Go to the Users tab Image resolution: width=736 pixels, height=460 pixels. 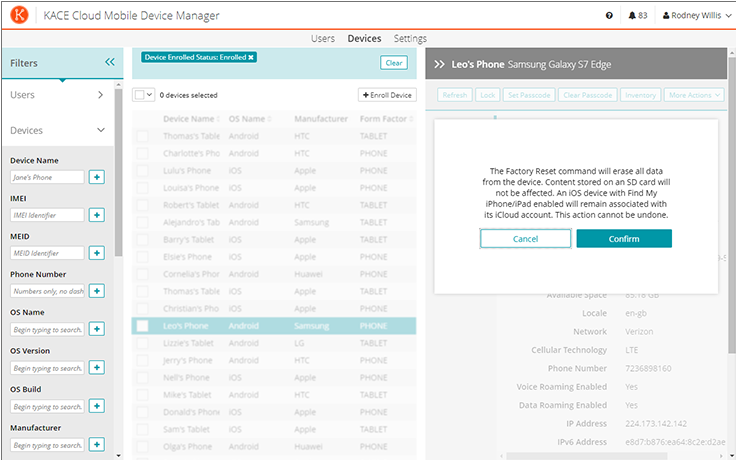click(322, 38)
